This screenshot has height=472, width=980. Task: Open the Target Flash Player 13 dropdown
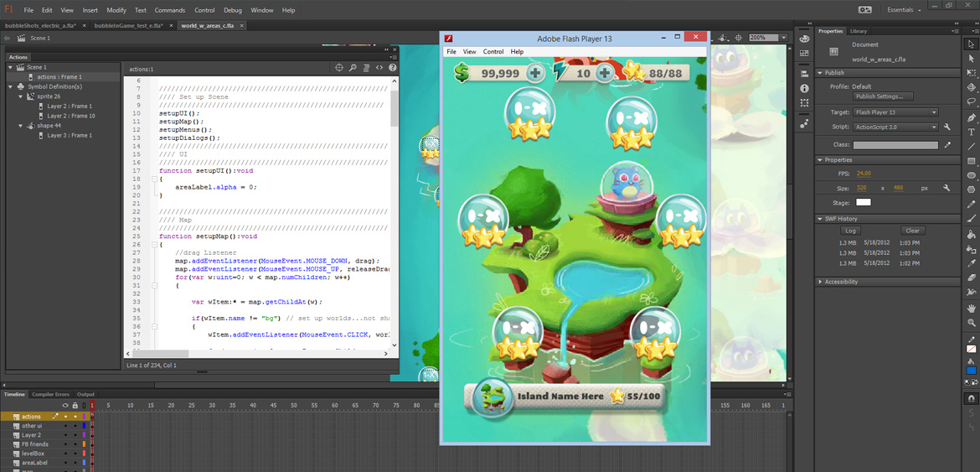click(895, 112)
